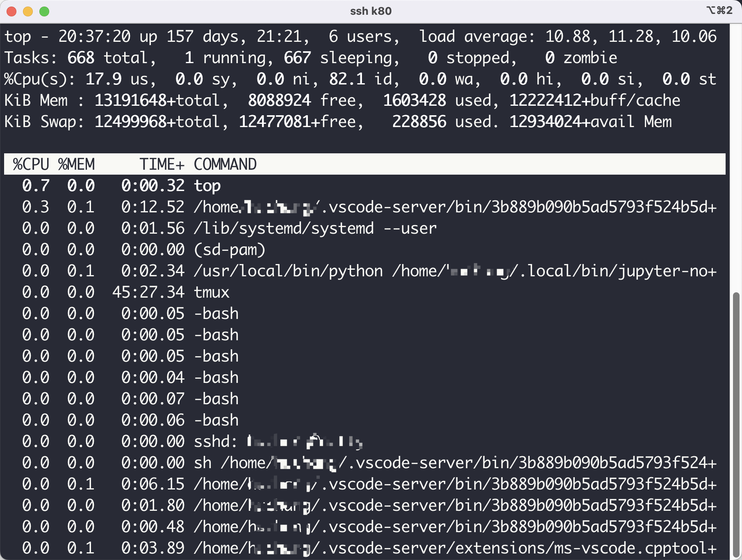Click the window shortcut indicator ⌥⌘2
The width and height of the screenshot is (742, 560).
(719, 11)
